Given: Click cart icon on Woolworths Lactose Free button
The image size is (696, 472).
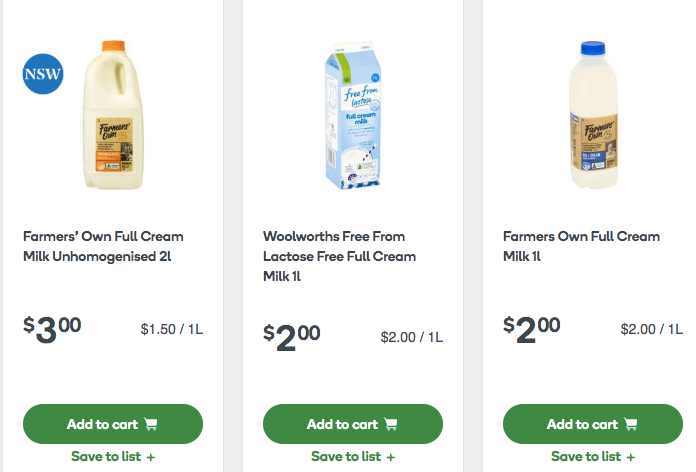Looking at the screenshot, I should tap(391, 424).
